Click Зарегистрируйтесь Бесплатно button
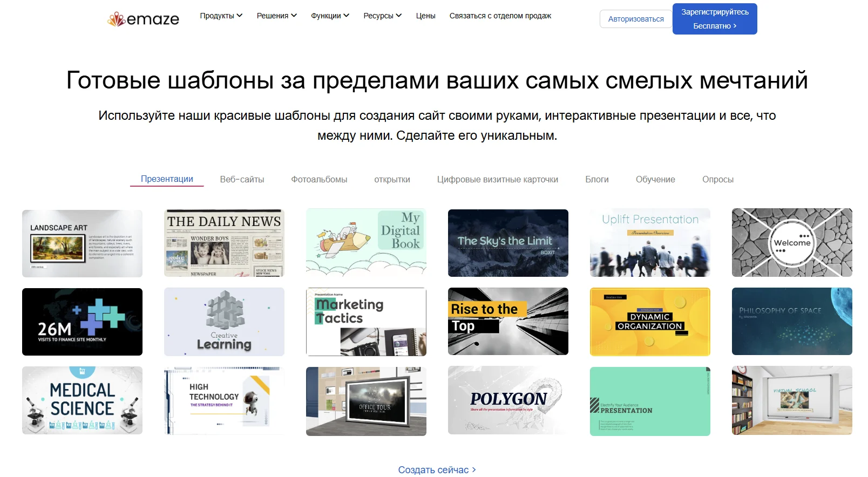868x477 pixels. click(715, 19)
